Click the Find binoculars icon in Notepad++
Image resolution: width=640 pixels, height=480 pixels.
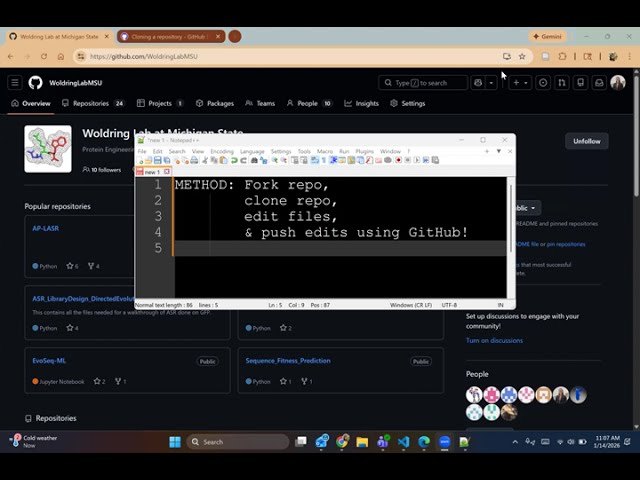(254, 160)
